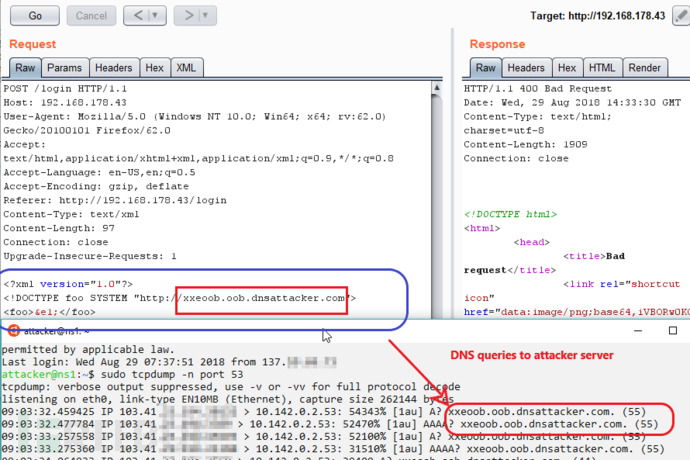Go back with the previous-request arrow button

[138, 16]
